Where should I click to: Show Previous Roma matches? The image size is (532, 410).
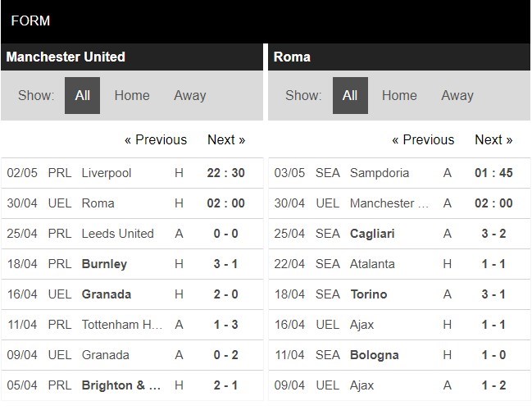(x=423, y=139)
